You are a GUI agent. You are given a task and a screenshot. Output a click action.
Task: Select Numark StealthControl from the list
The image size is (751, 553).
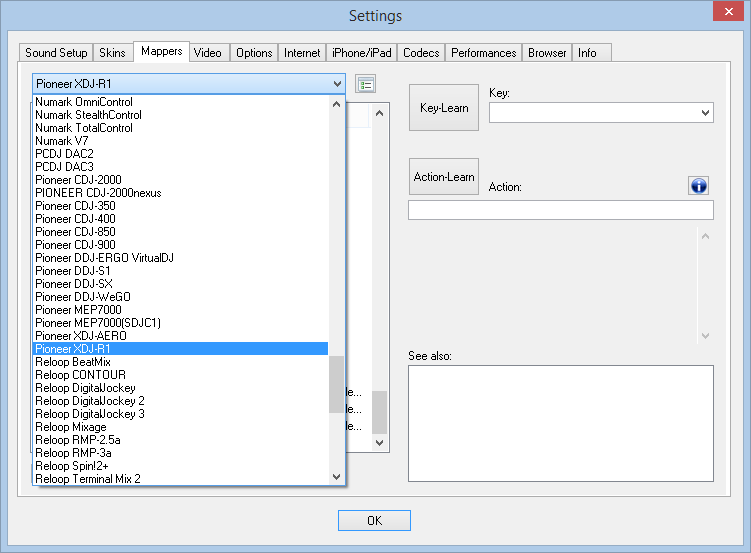pyautogui.click(x=181, y=115)
